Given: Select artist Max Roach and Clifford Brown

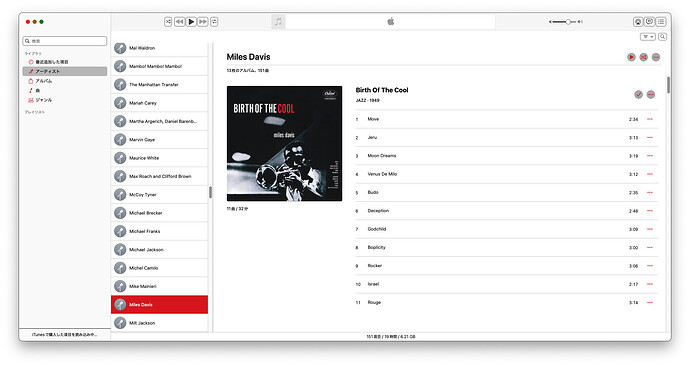Looking at the screenshot, I should (x=159, y=176).
